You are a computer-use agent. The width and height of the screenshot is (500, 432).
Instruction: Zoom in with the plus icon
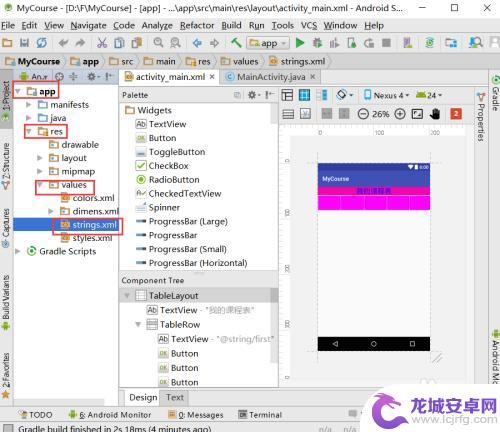(400, 114)
